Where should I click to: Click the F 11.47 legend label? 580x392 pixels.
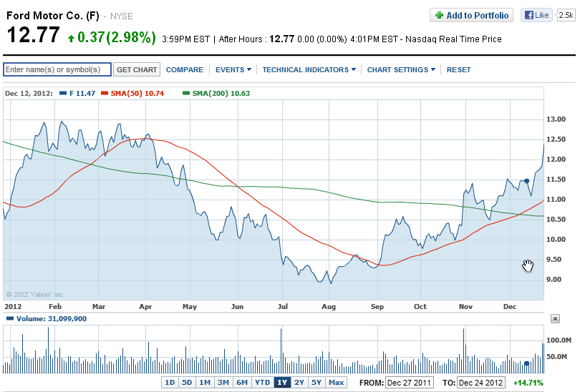(x=82, y=94)
